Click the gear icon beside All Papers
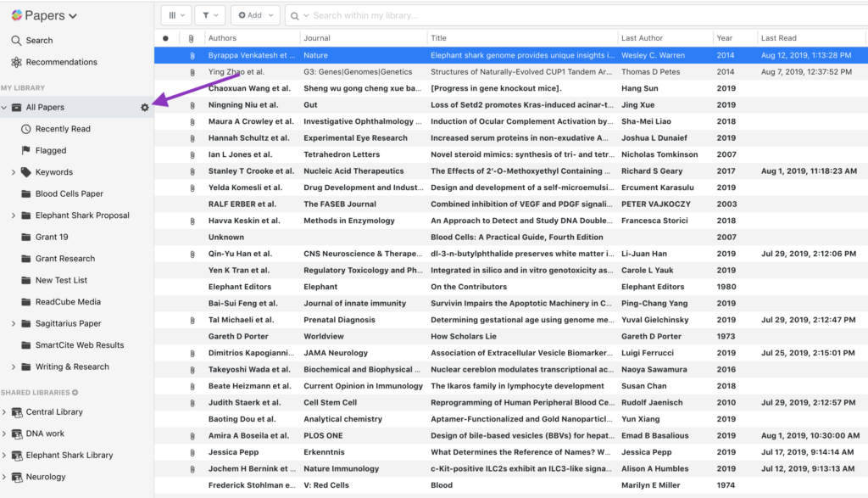Viewport: 868px width, 498px height. (x=144, y=107)
